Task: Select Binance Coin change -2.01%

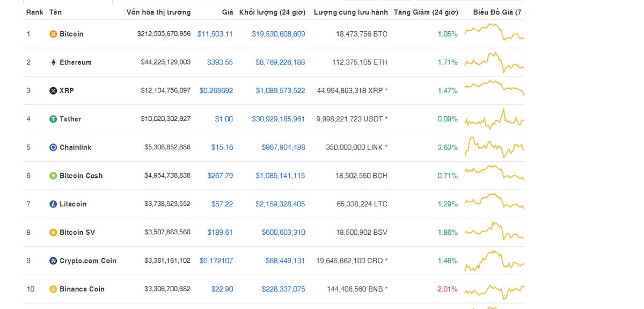Action: click(447, 289)
